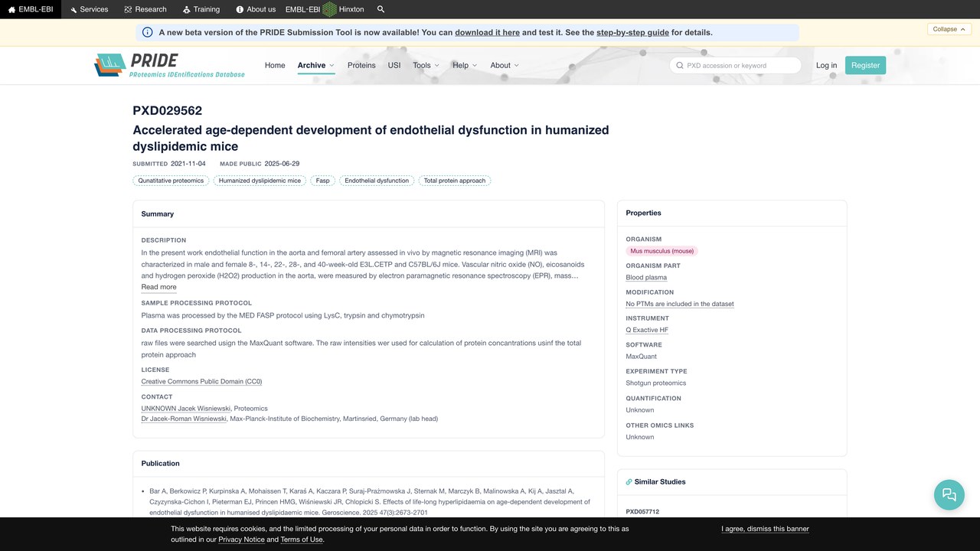Click the PRIDE database logo

(x=170, y=65)
